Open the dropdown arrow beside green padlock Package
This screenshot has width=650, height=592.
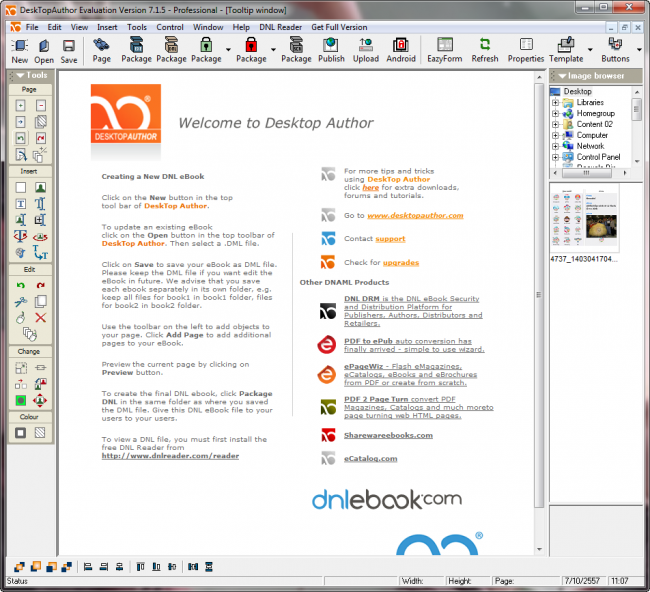(x=228, y=50)
